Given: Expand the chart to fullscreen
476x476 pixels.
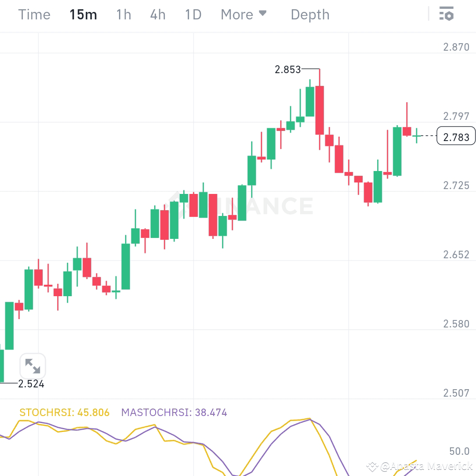Looking at the screenshot, I should tap(33, 366).
